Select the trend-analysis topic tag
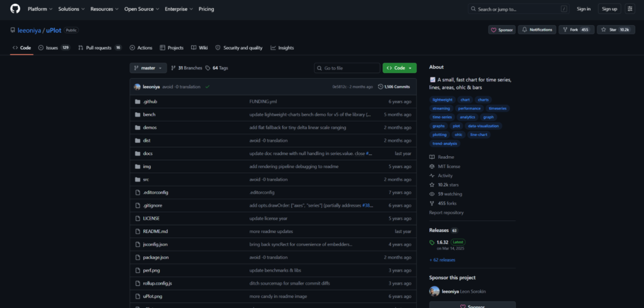This screenshot has width=644, height=308. (x=445, y=144)
